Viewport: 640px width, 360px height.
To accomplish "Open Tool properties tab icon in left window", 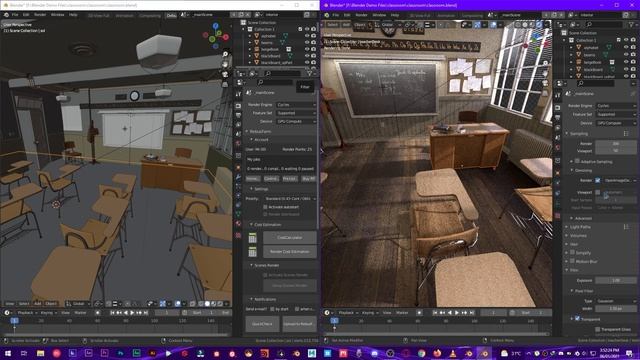I will pyautogui.click(x=239, y=94).
